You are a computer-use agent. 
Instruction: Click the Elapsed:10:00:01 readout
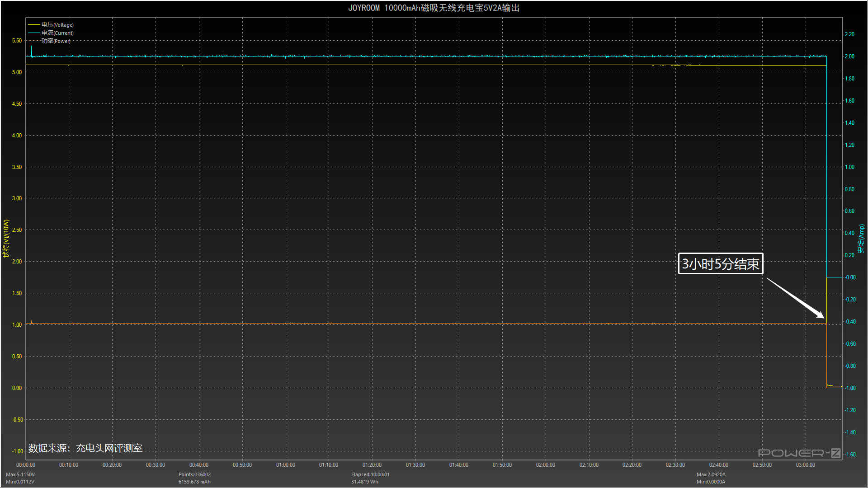370,474
